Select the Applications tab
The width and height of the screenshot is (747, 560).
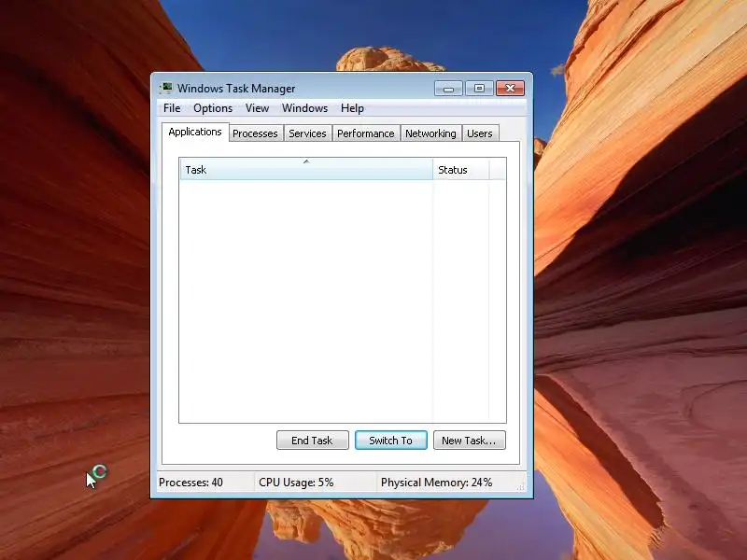(x=195, y=132)
